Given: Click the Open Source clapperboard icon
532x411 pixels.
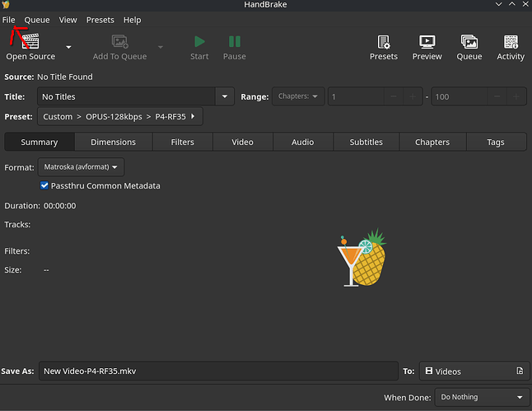Looking at the screenshot, I should pyautogui.click(x=30, y=41).
